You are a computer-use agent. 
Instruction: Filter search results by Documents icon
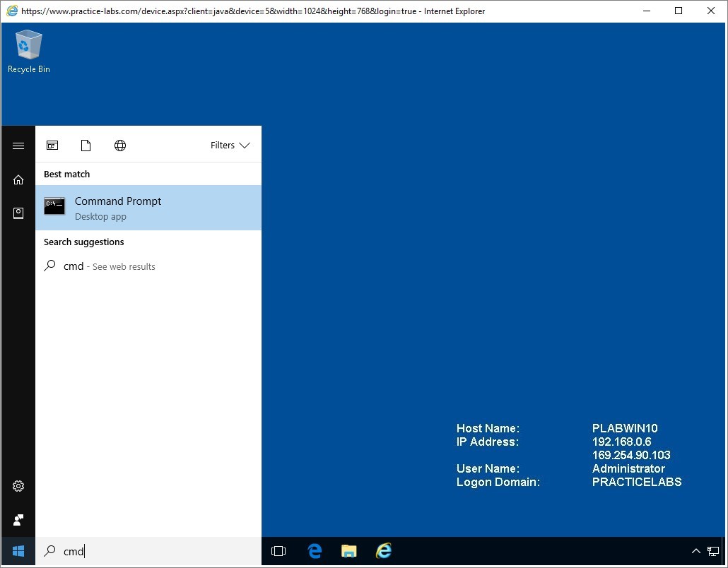click(86, 146)
